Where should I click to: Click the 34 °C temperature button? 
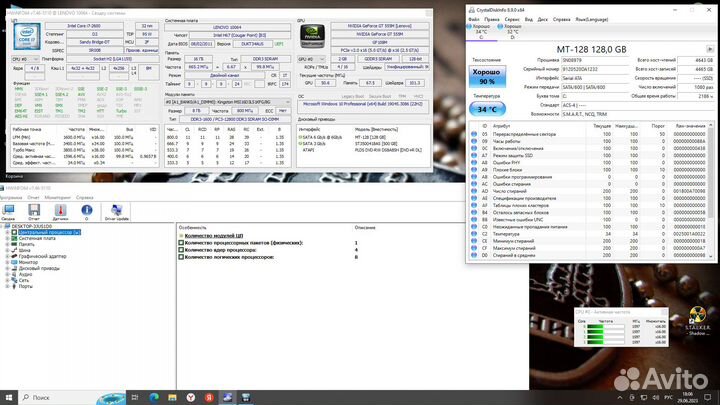pyautogui.click(x=487, y=109)
